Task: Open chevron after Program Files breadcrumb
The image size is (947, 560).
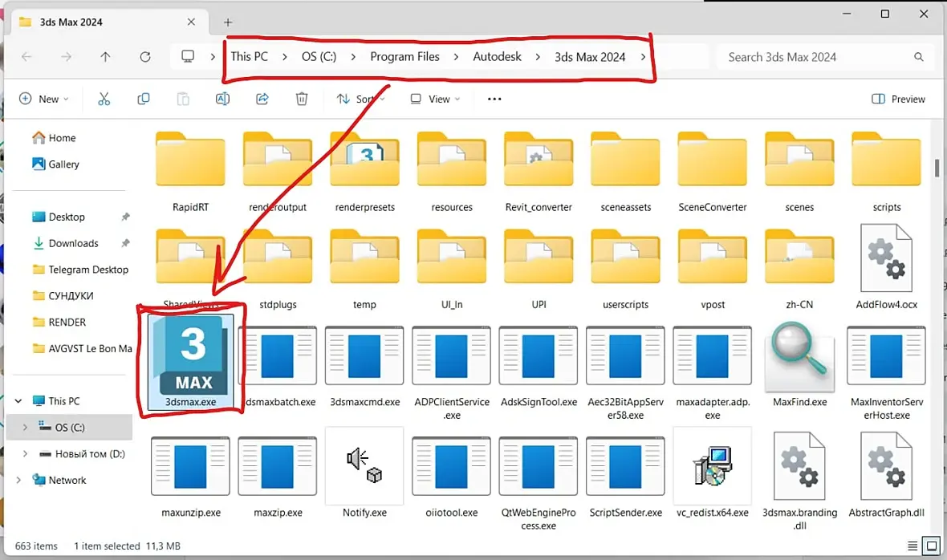Action: pos(456,57)
